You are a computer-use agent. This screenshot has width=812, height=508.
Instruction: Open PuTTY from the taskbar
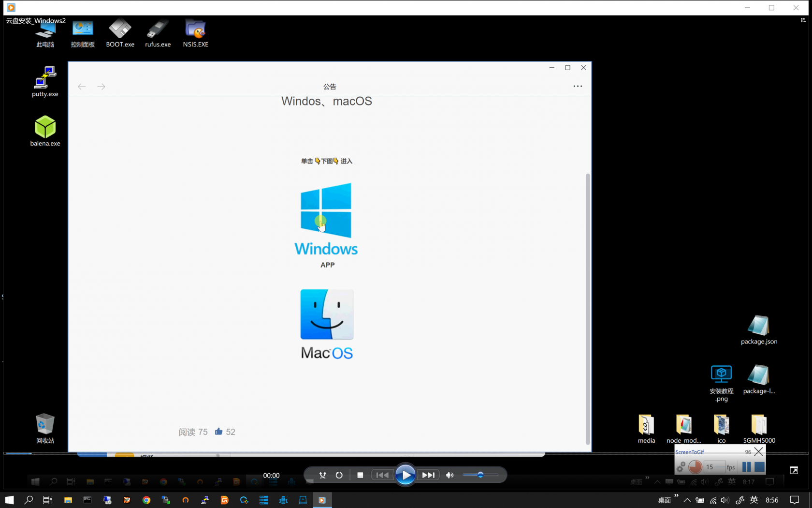pyautogui.click(x=205, y=500)
